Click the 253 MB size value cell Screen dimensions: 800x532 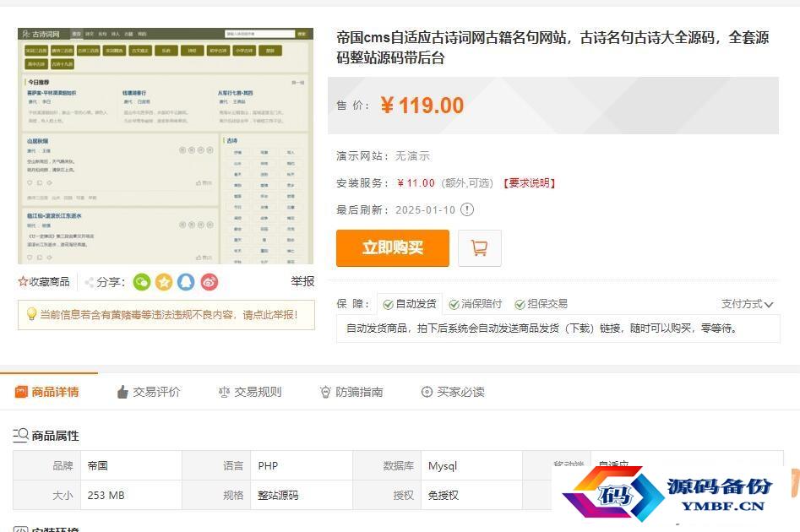(x=131, y=496)
